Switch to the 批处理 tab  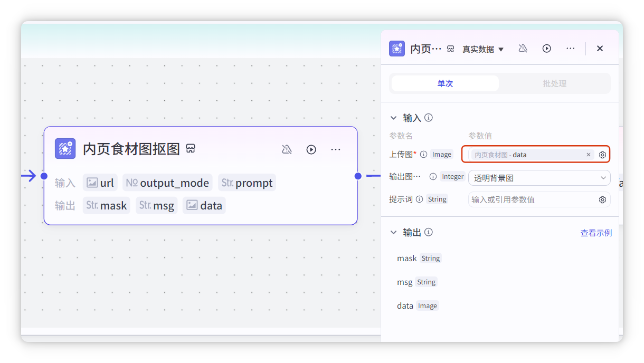[554, 83]
